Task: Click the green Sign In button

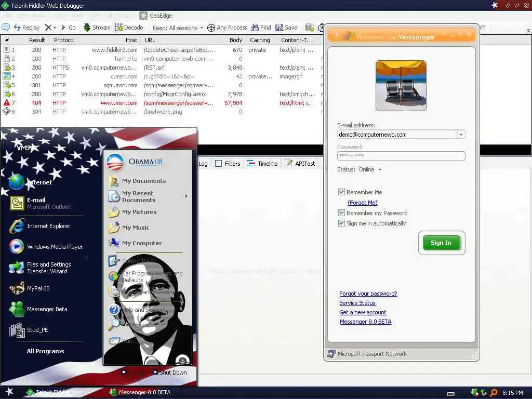Action: click(x=442, y=243)
